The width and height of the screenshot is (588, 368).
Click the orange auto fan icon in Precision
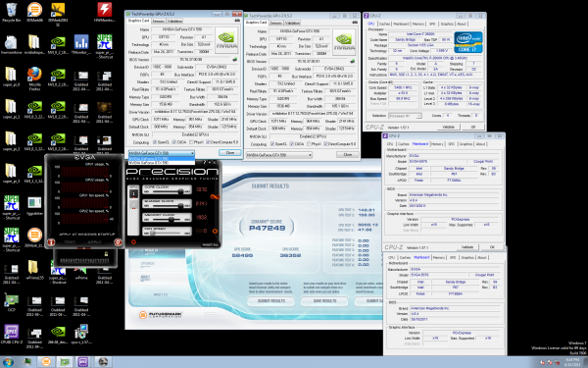(215, 231)
